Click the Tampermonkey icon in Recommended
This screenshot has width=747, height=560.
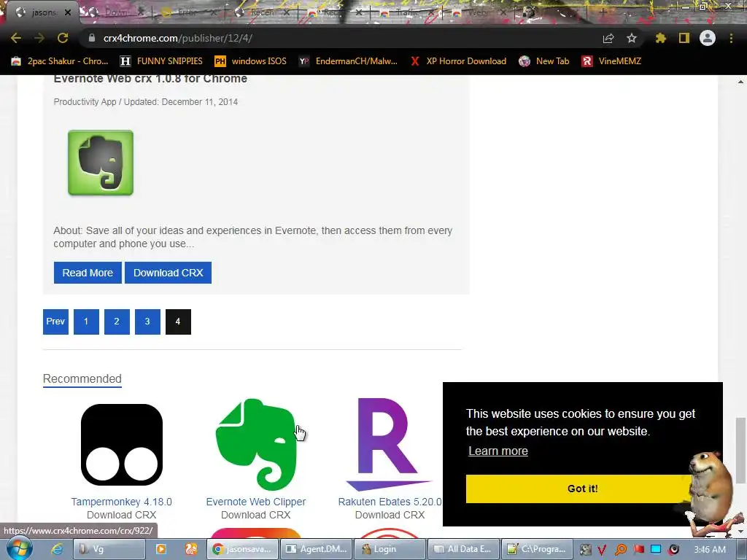[x=122, y=445]
